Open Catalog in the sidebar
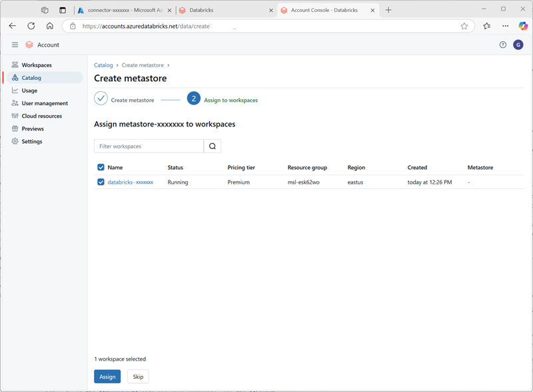533x392 pixels. tap(45, 78)
